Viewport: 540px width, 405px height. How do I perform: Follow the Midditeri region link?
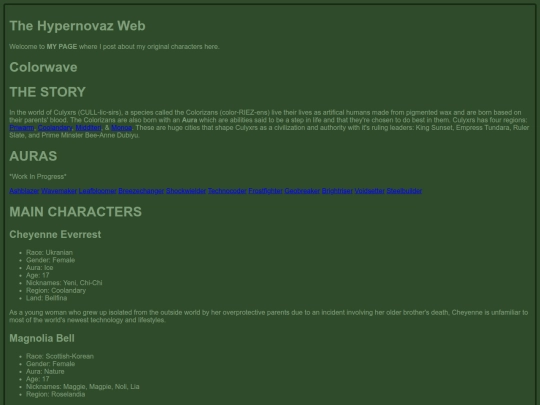click(89, 128)
